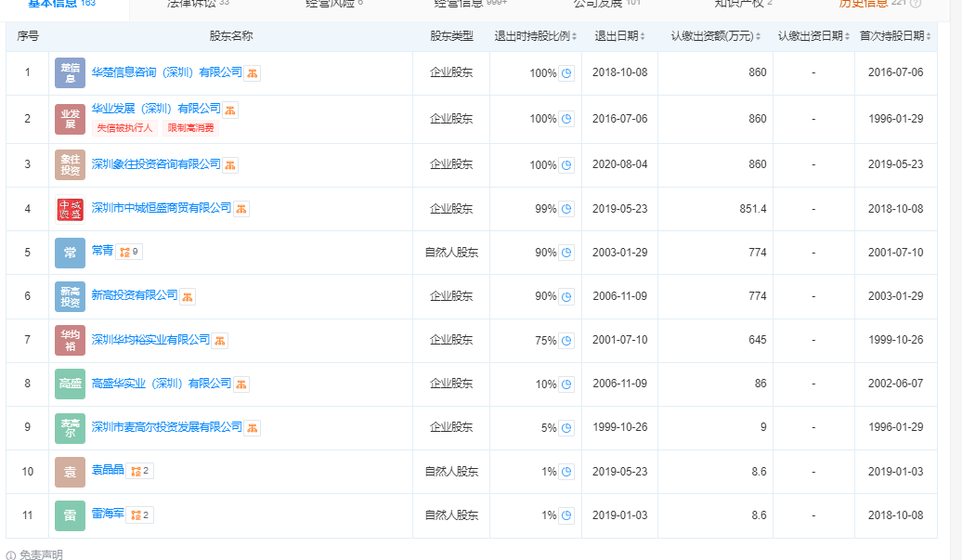This screenshot has width=962, height=560.
Task: Open 高盛华实业（深圳）有限公司 link
Action: [x=162, y=384]
